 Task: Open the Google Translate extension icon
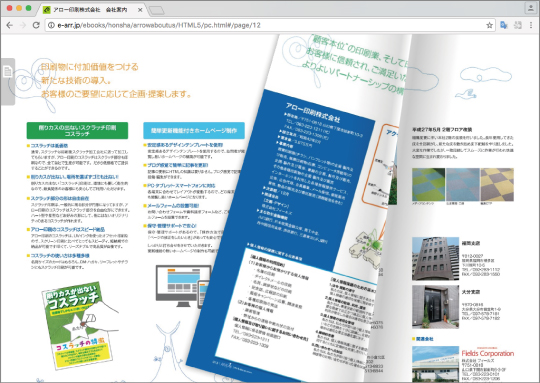point(504,25)
